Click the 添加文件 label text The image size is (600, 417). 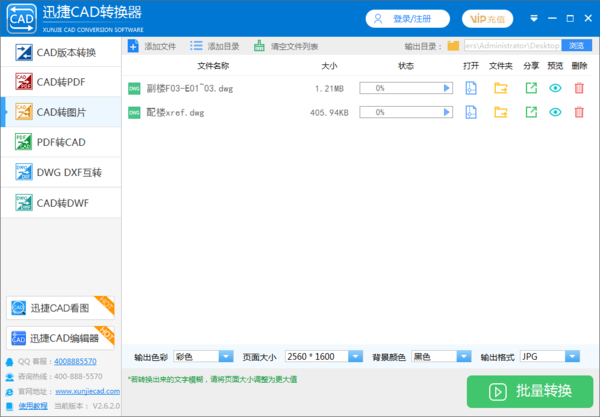coord(160,47)
